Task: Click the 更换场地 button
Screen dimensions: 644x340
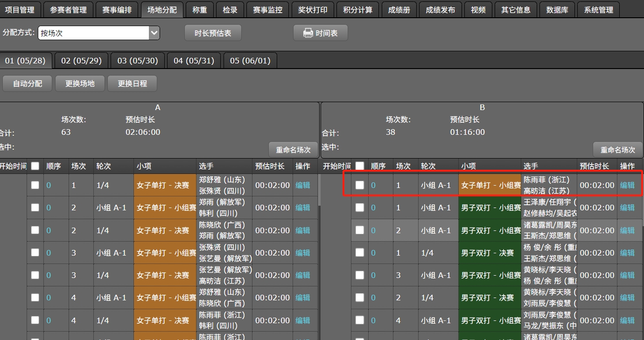Action: pyautogui.click(x=80, y=83)
